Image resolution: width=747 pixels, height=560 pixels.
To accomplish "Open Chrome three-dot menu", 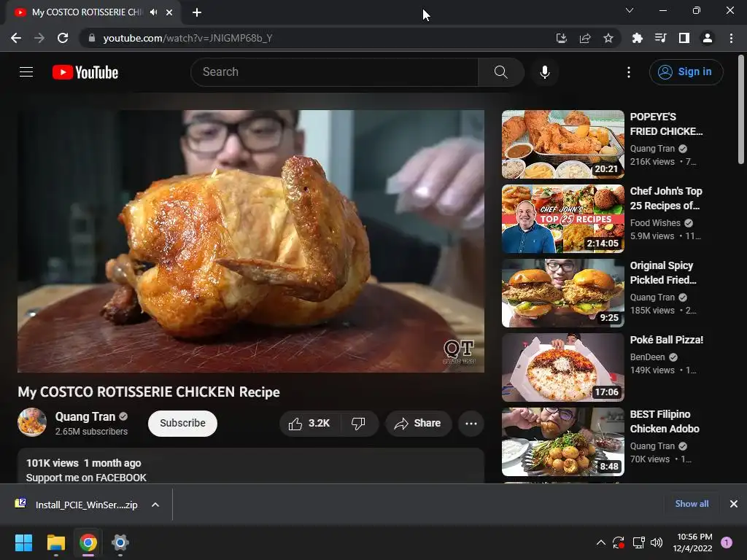I will pyautogui.click(x=731, y=38).
